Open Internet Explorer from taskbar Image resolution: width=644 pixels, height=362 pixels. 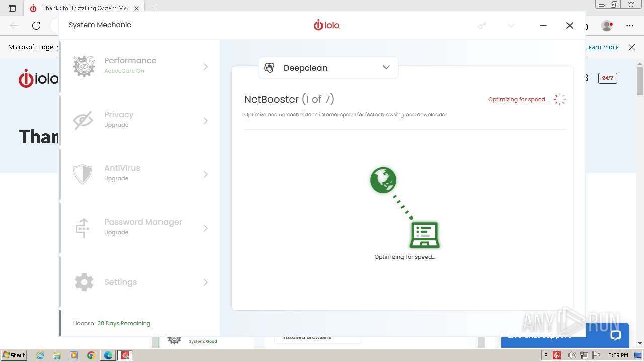(x=40, y=355)
